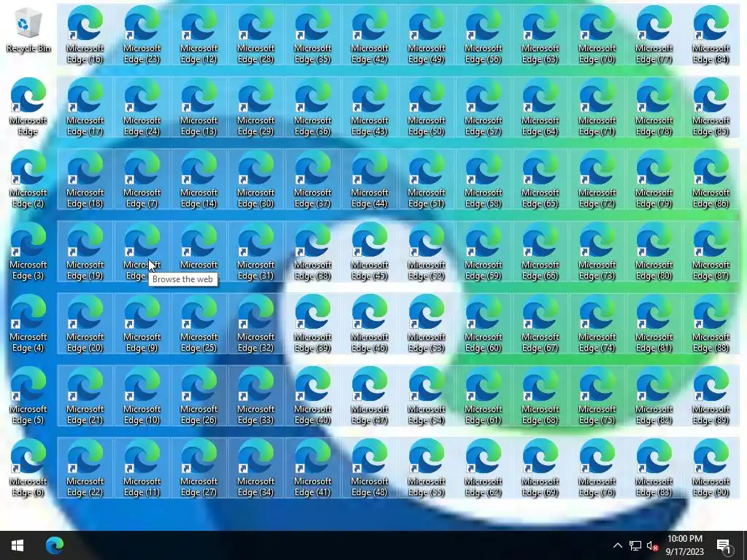Click Microsoft Edge (36) shortcut
This screenshot has height=560, width=747.
coord(312,106)
